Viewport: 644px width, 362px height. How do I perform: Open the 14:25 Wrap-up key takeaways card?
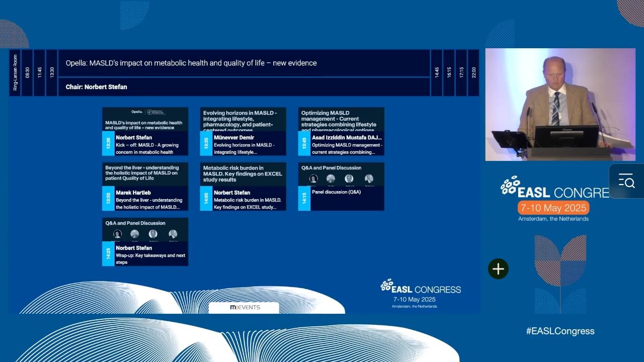pyautogui.click(x=145, y=242)
